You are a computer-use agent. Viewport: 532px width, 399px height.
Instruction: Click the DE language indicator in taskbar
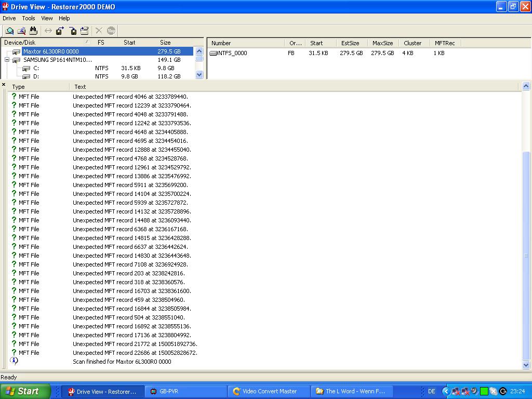pos(431,391)
